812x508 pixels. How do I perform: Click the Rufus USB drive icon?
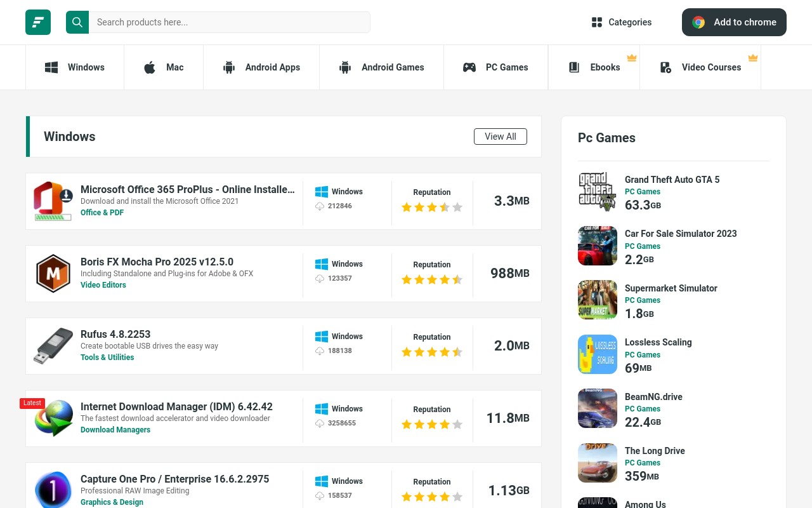click(x=53, y=346)
